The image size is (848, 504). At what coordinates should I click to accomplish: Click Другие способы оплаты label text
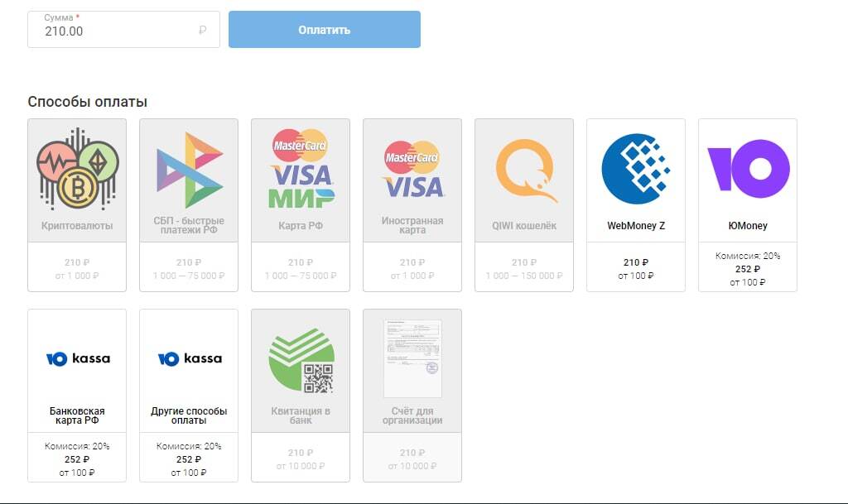pos(189,415)
